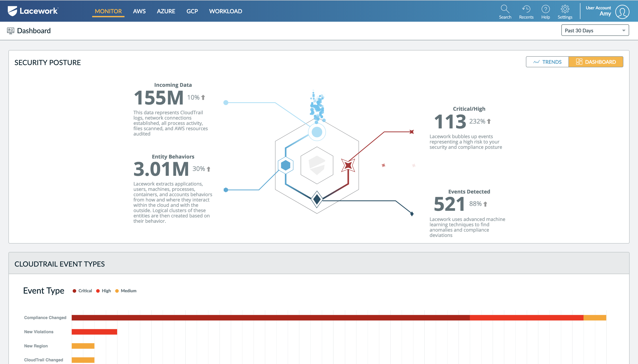Switch to the TRENDS view

pos(547,62)
